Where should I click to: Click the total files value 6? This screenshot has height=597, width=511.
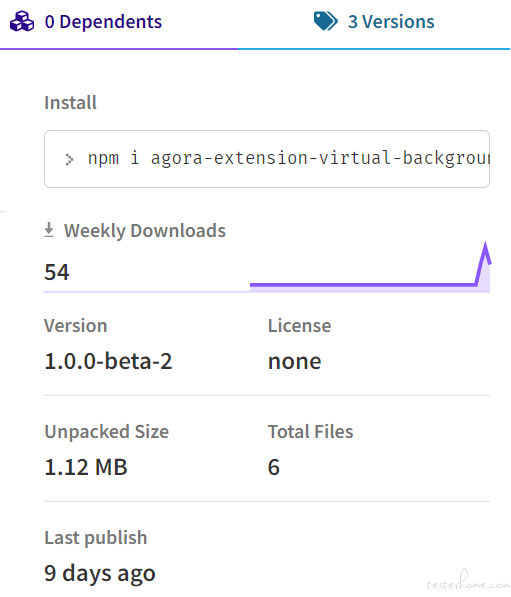[x=274, y=467]
